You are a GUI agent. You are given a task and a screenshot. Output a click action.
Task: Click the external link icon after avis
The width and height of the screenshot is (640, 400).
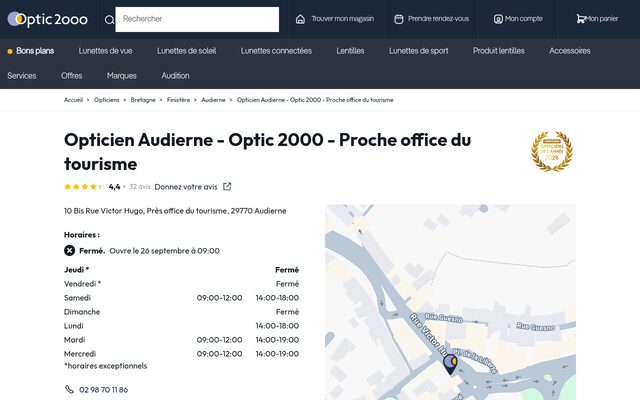click(227, 187)
